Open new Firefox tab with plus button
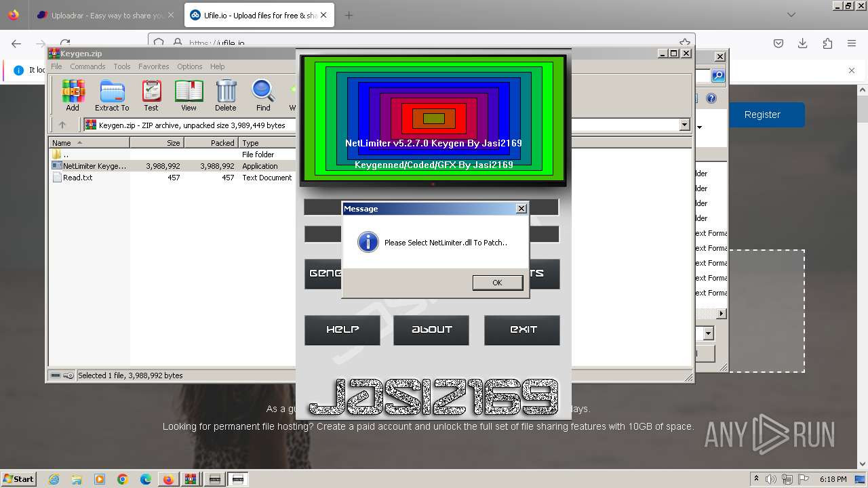This screenshot has width=868, height=488. pos(349,15)
